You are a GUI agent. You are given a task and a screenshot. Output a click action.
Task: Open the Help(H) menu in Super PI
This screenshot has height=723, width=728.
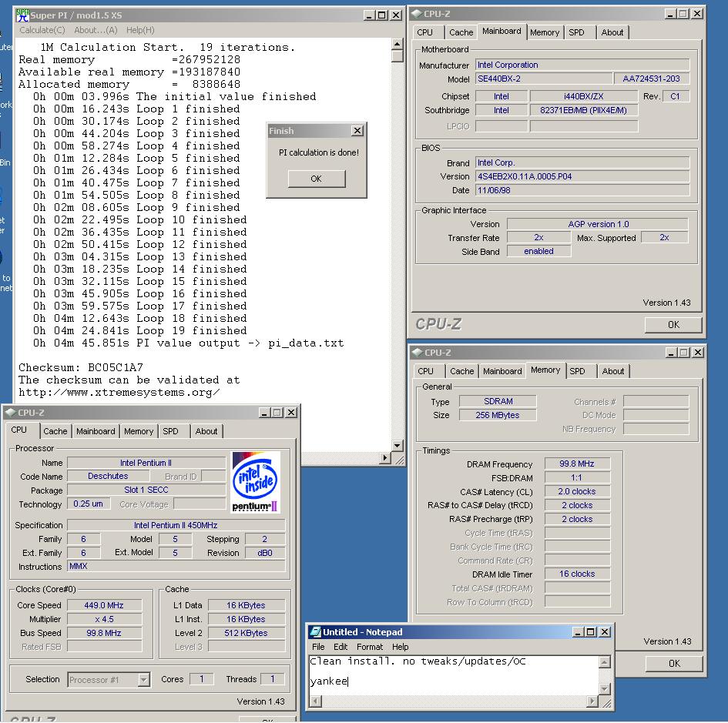140,30
